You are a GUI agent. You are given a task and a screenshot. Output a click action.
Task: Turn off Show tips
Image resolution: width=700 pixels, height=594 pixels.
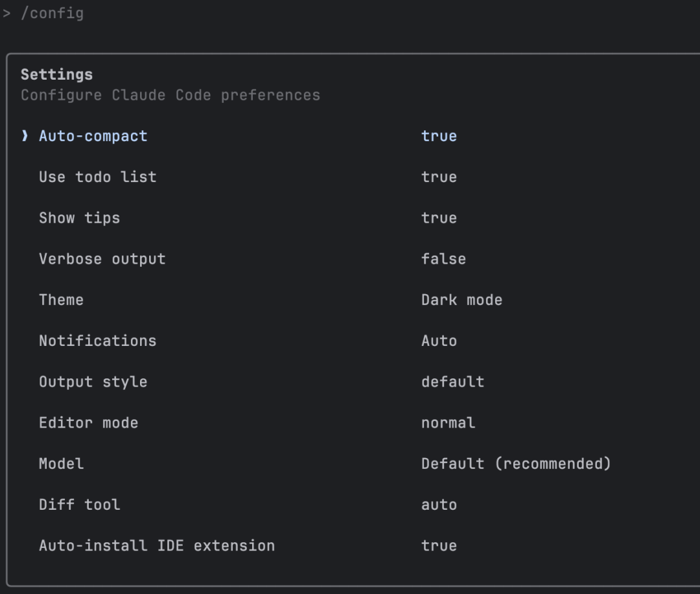pos(80,218)
